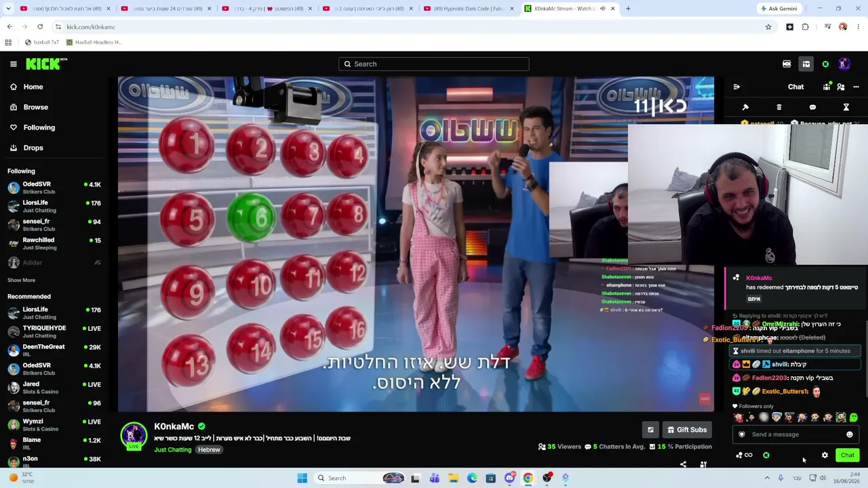
Task: Open Chrome from the Windows taskbar
Action: tap(528, 478)
